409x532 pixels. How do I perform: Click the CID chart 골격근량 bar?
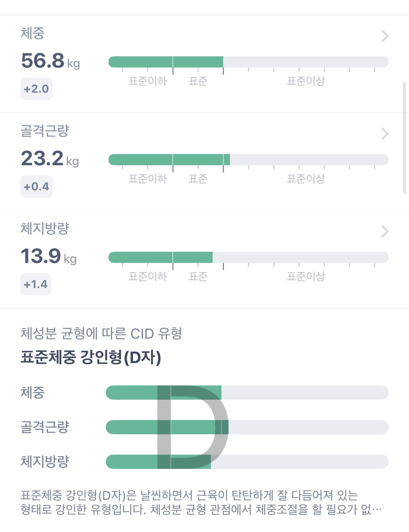click(247, 427)
